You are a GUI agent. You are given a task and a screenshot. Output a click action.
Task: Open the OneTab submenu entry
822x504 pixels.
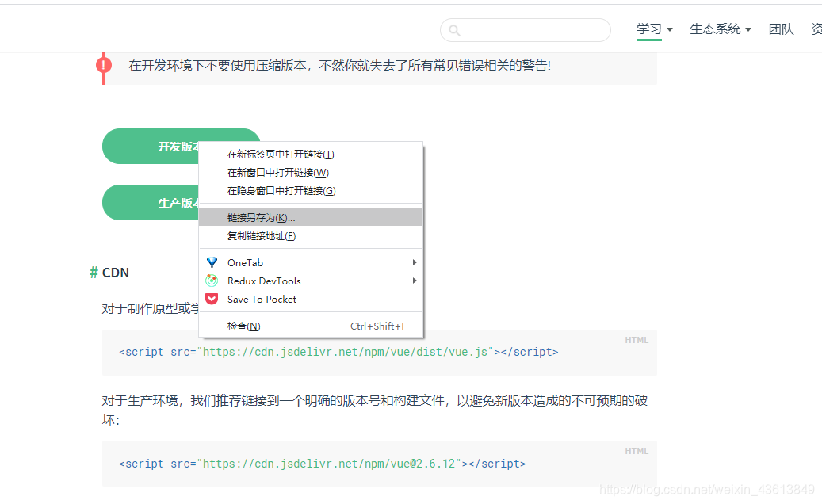pos(311,262)
